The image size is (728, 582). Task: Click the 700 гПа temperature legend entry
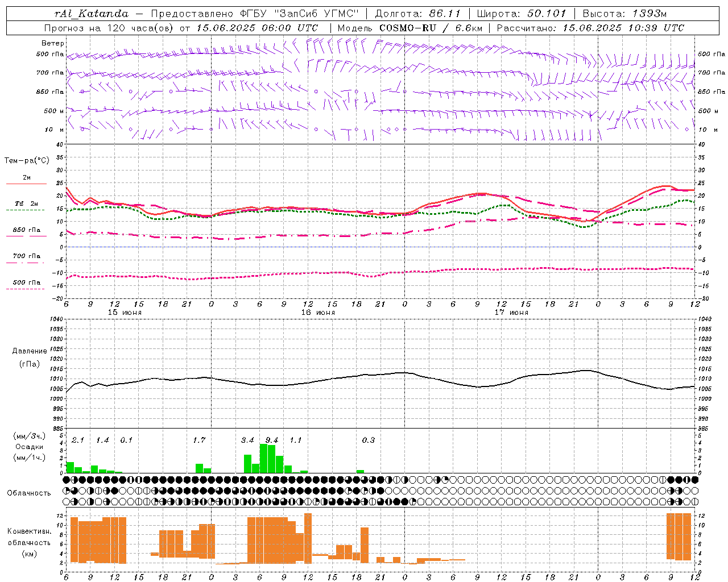tap(27, 256)
